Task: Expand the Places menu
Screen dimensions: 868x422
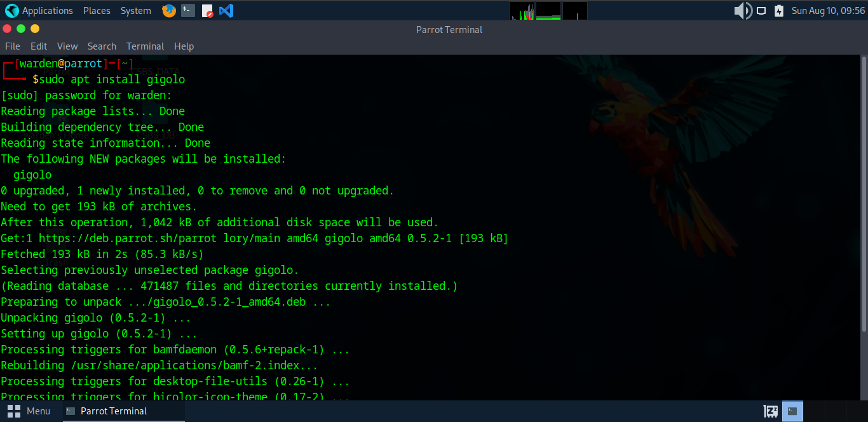Action: (97, 11)
